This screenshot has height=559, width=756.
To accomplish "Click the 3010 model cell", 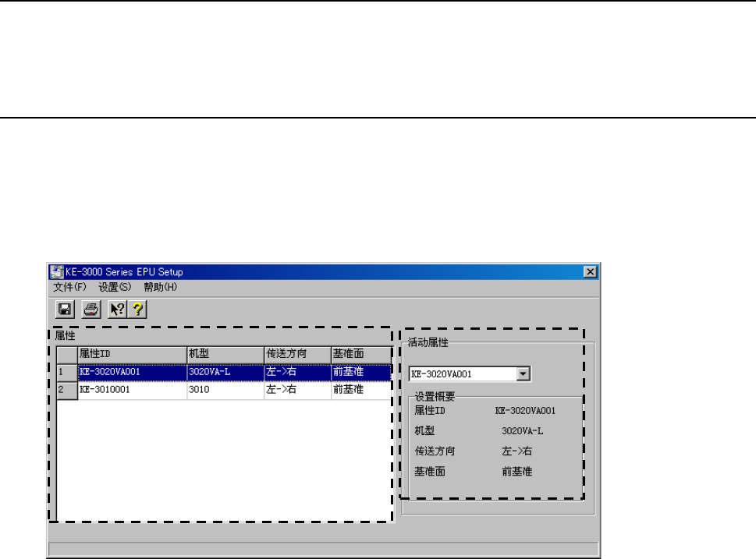I will click(225, 391).
